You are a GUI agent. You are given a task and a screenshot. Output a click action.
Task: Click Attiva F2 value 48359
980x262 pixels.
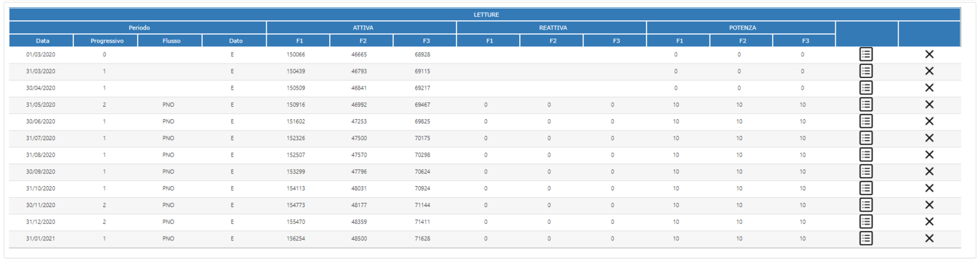(359, 221)
